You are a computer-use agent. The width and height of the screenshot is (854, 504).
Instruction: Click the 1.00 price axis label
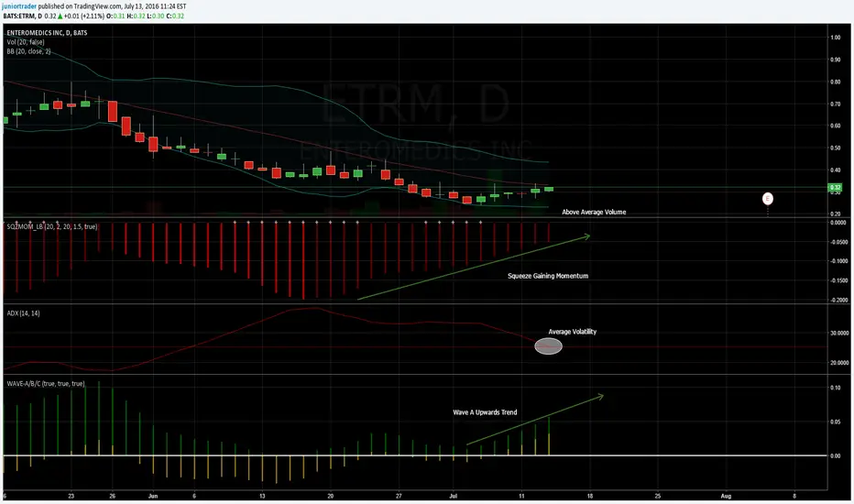tap(835, 38)
